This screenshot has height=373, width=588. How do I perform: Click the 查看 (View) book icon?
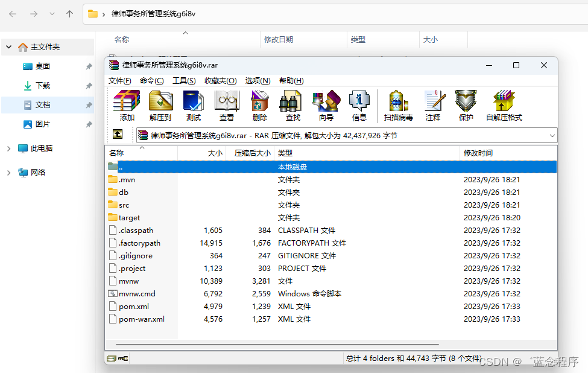click(227, 101)
